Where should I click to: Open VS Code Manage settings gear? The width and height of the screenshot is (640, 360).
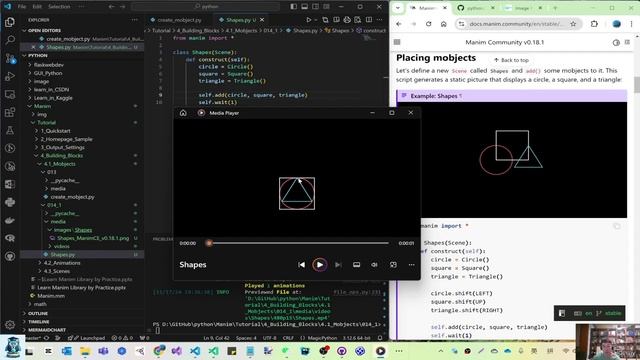point(10,325)
